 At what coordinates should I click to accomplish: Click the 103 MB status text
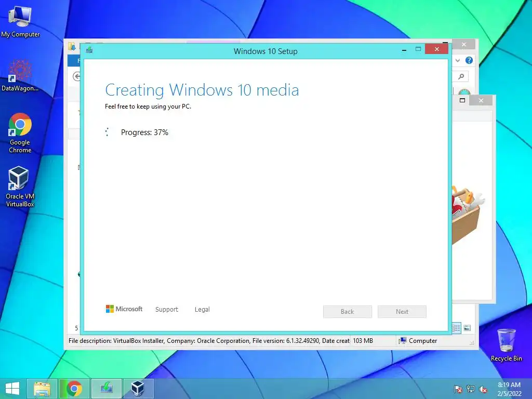tap(363, 341)
